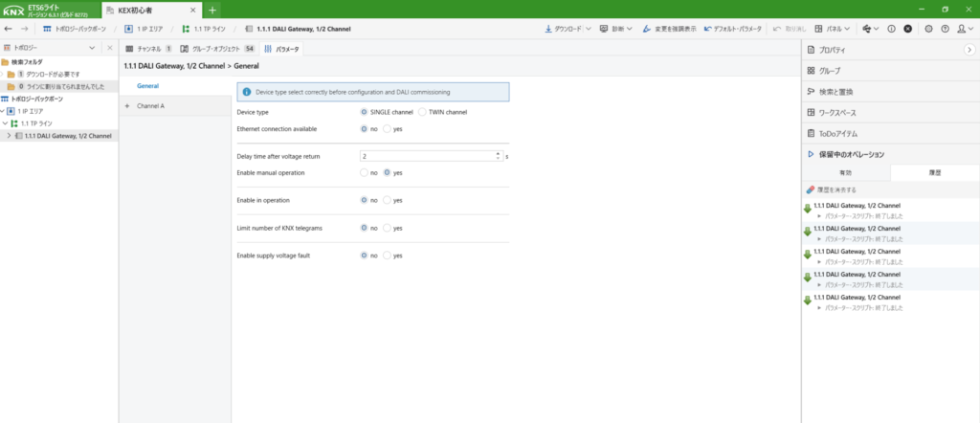Image resolution: width=980 pixels, height=423 pixels.
Task: Close the トポロジー side panel with X
Action: [x=108, y=48]
